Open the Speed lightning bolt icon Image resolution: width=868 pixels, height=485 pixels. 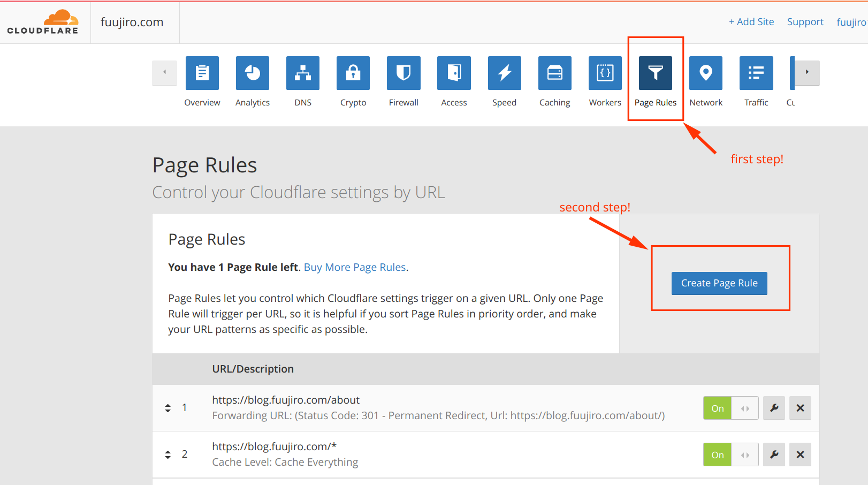coord(505,73)
